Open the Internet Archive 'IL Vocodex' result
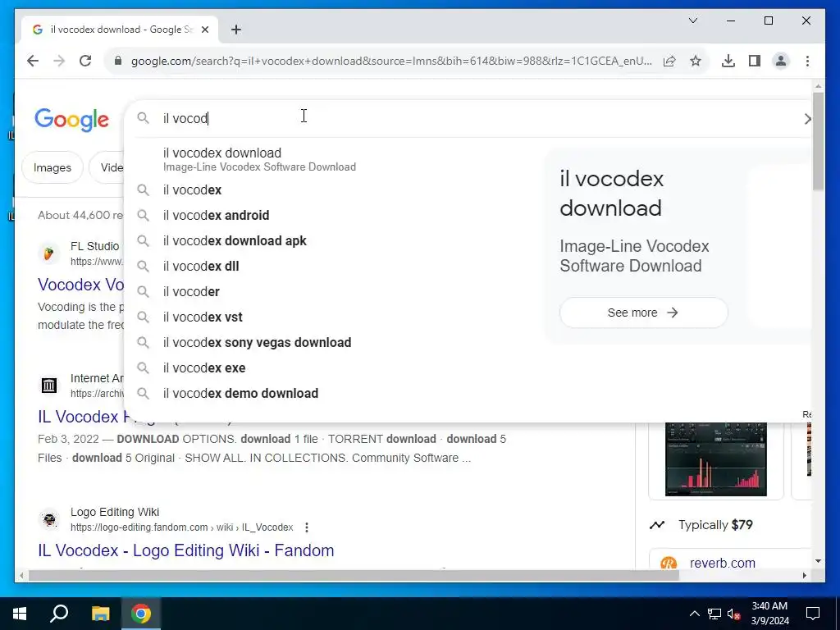 [x=81, y=416]
